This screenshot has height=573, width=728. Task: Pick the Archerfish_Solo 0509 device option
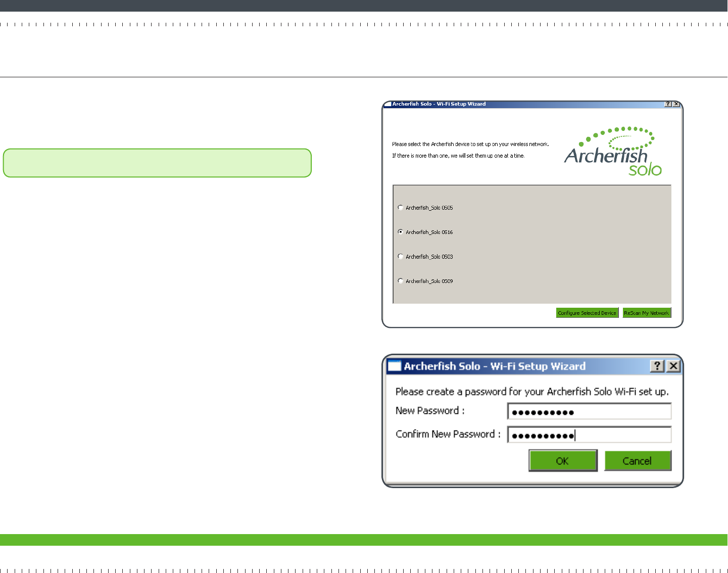(401, 281)
